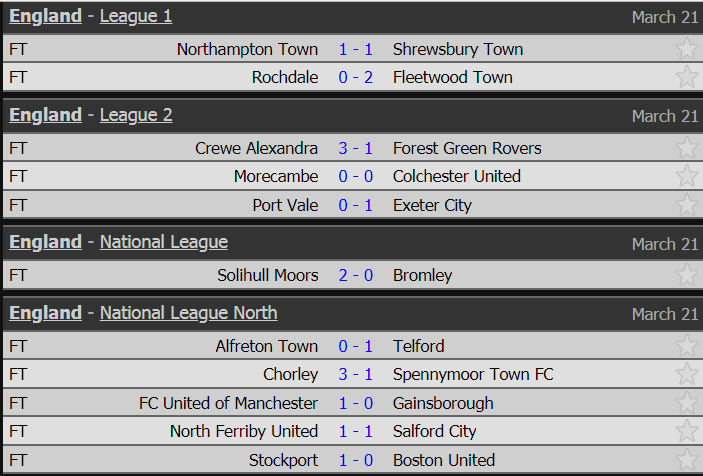Viewport: 703px width, 476px height.
Task: Star the Alfreton Town vs Telford match
Action: tap(687, 346)
